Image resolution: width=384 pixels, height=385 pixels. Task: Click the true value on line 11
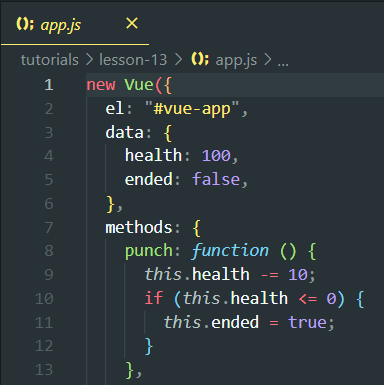307,322
